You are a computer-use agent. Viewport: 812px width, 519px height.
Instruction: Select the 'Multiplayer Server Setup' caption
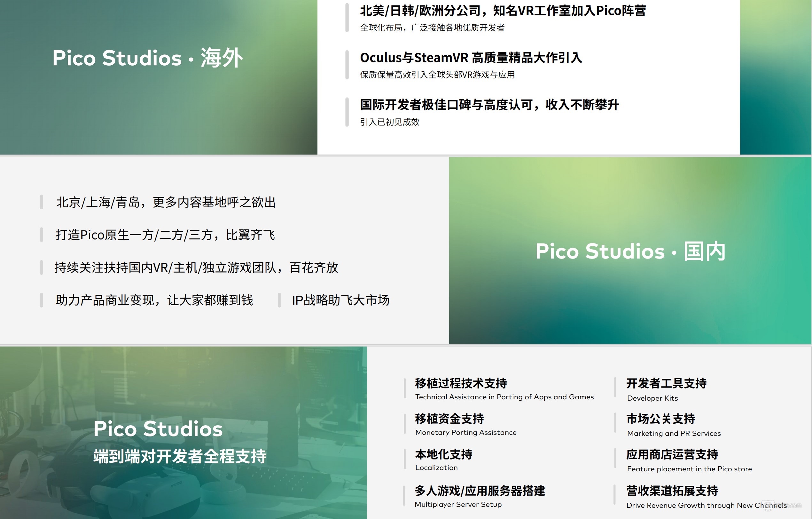point(458,505)
